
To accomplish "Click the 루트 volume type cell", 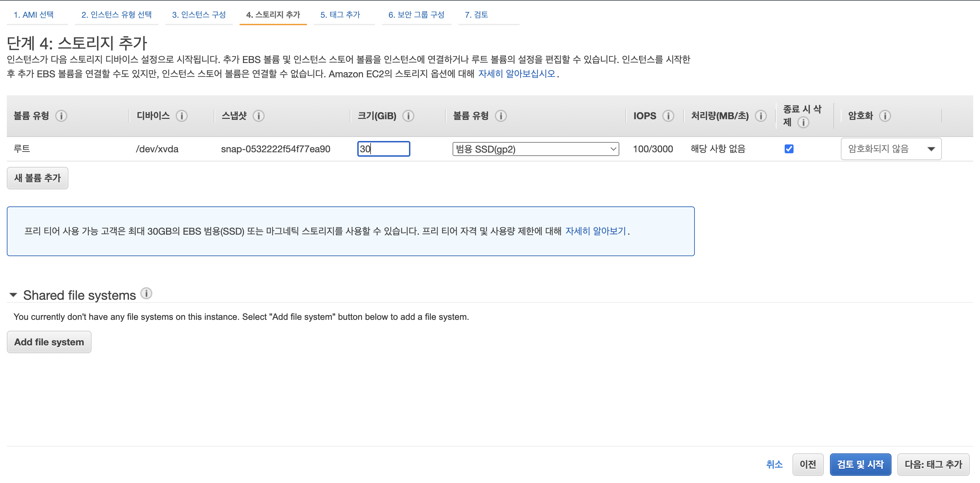I will (x=22, y=149).
